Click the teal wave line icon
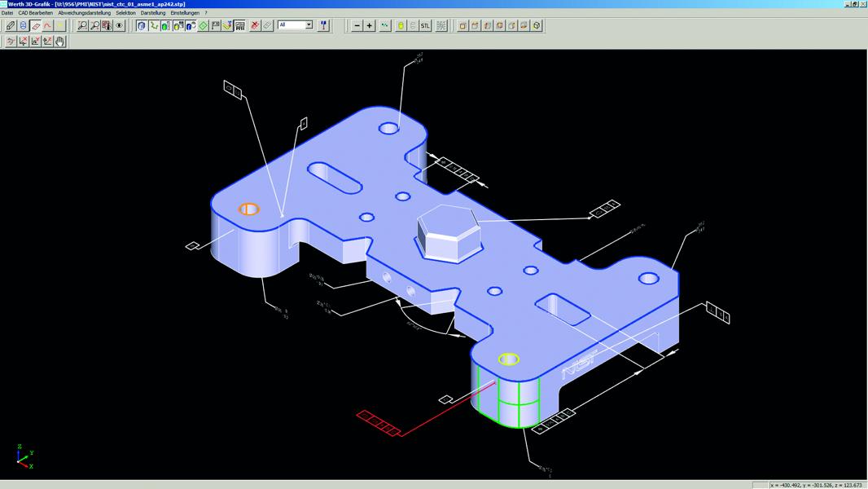Image resolution: width=868 pixels, height=489 pixels. click(384, 25)
